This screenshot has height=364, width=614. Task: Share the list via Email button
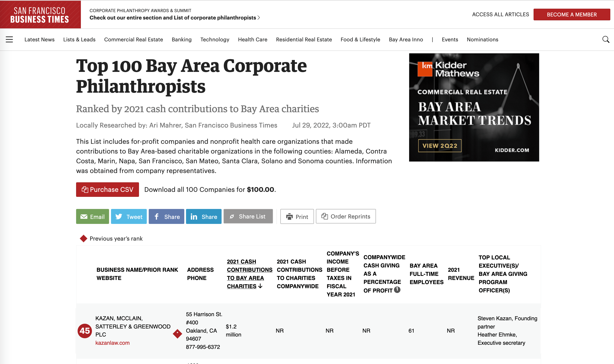point(92,216)
